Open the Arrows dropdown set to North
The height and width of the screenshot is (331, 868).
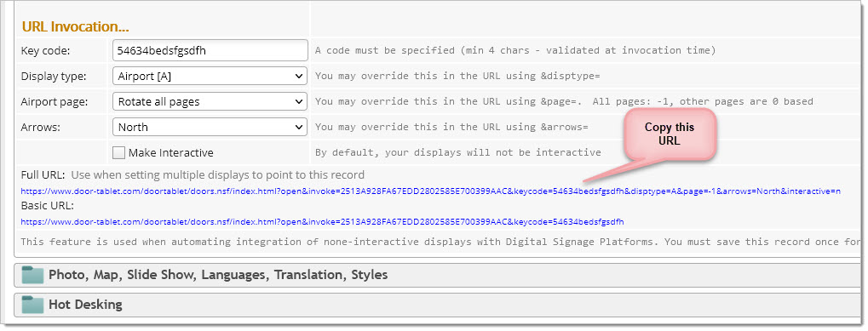tap(210, 127)
